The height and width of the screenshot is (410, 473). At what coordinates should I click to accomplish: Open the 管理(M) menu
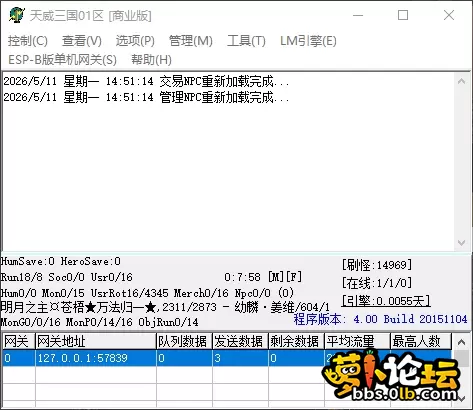click(191, 41)
